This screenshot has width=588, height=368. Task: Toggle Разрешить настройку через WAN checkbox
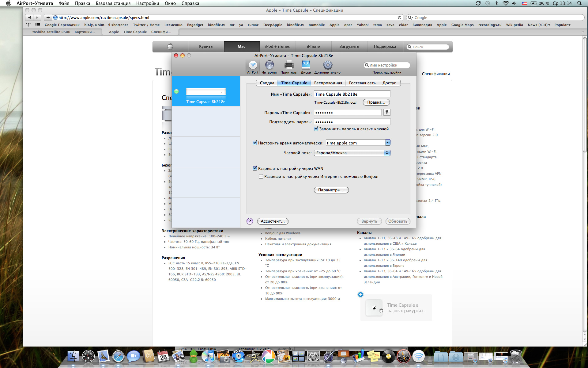255,168
